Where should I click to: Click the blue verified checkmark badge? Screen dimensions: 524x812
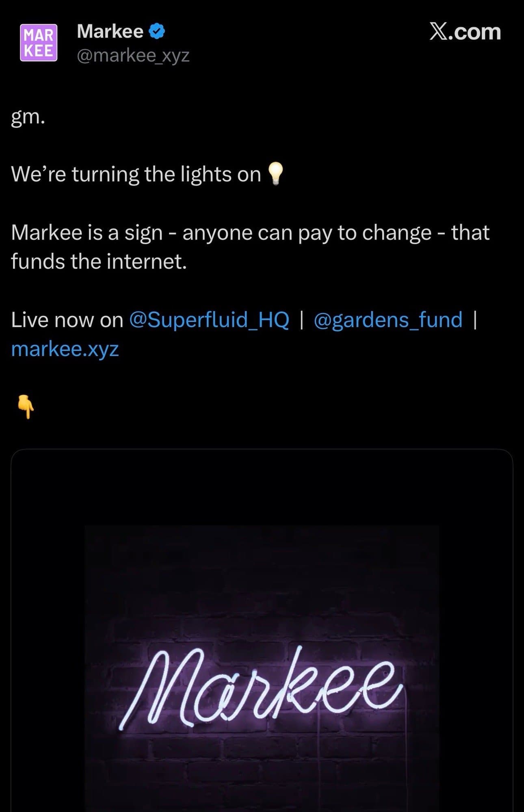click(157, 31)
